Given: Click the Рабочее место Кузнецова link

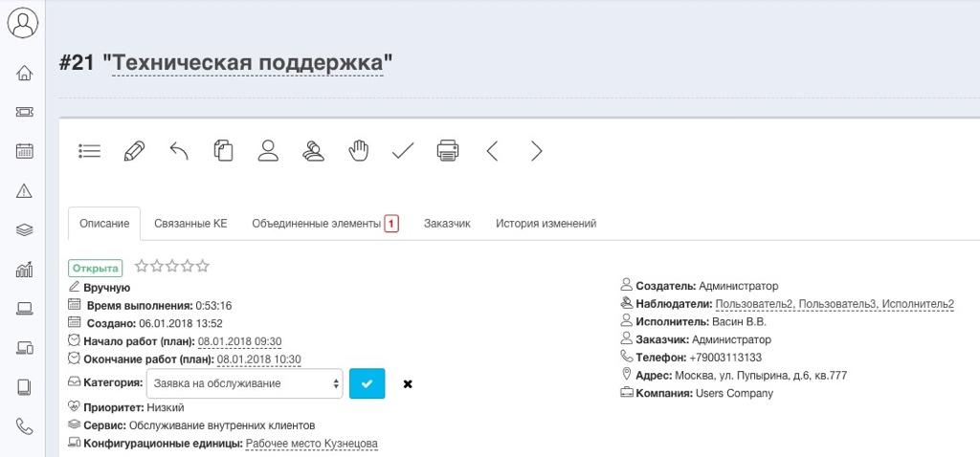Looking at the screenshot, I should tap(311, 444).
